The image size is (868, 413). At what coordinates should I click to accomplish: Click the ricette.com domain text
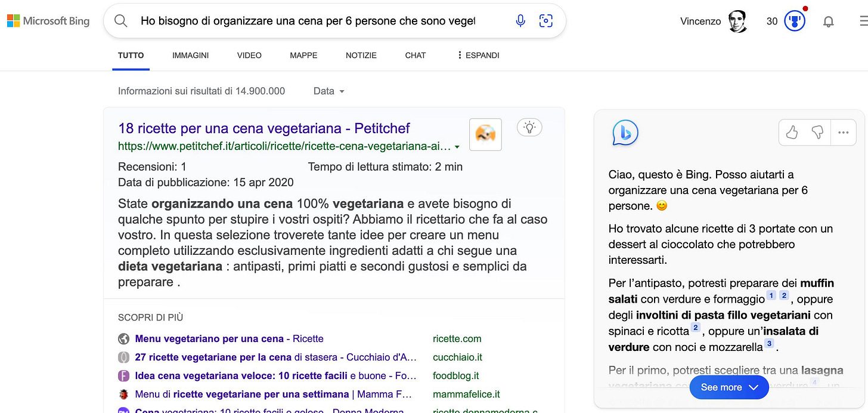[x=457, y=339]
